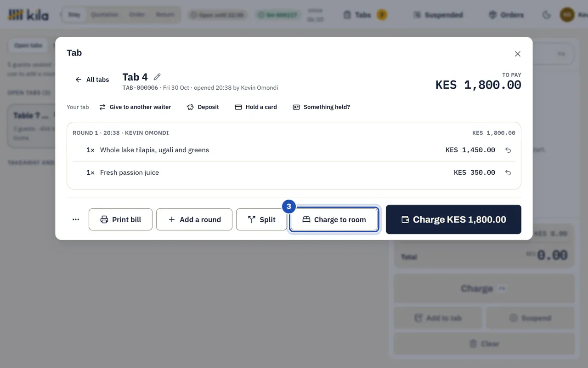
Task: Click the pencil icon to rename Tab 4
Action: [157, 77]
